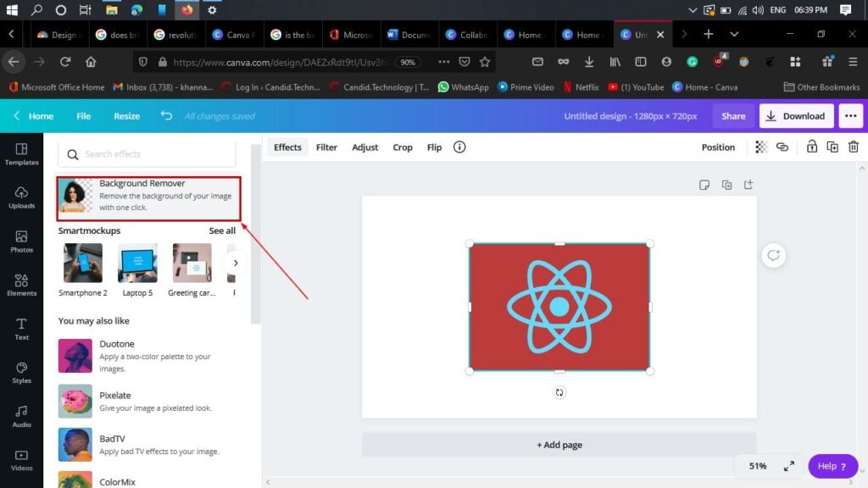Open the Position button
This screenshot has width=868, height=488.
[x=718, y=147]
